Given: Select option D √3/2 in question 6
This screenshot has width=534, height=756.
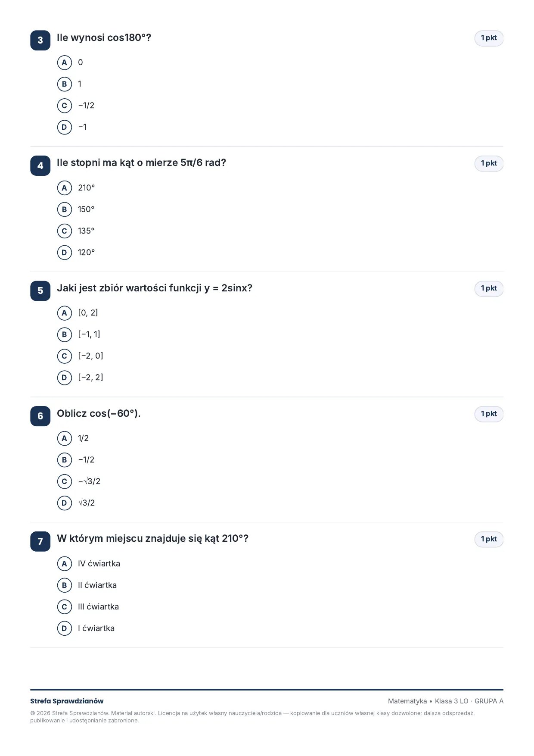Looking at the screenshot, I should click(x=65, y=503).
